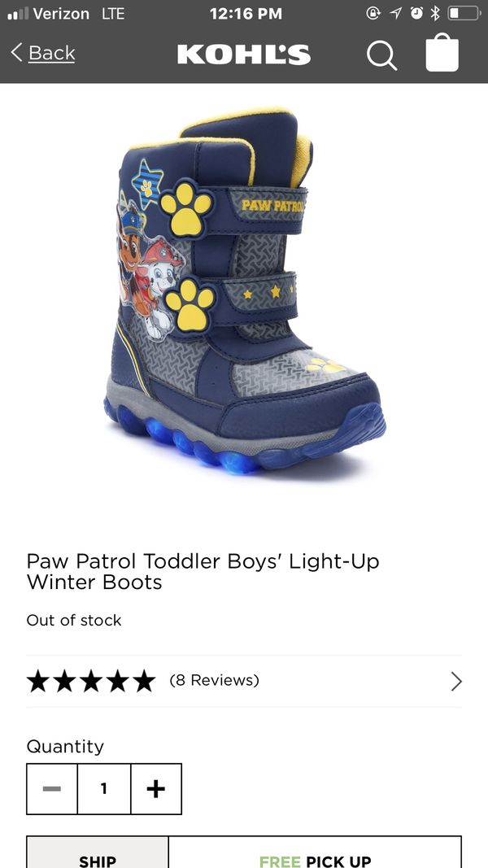Increase quantity with plus button
488x868 pixels.
pyautogui.click(x=156, y=789)
